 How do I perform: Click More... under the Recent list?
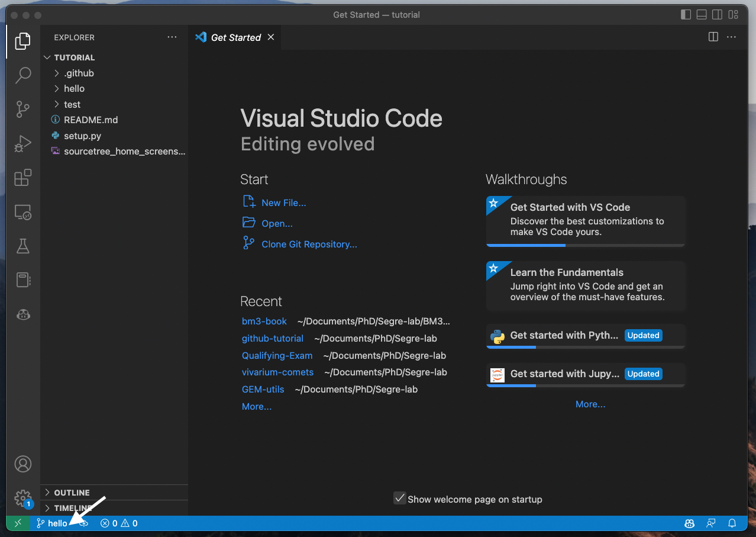pos(257,406)
